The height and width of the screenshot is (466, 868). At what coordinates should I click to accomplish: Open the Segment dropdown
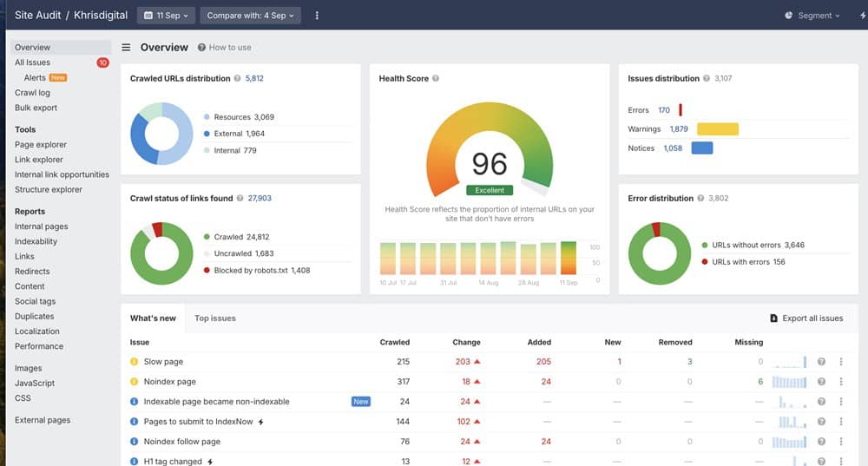(x=812, y=16)
